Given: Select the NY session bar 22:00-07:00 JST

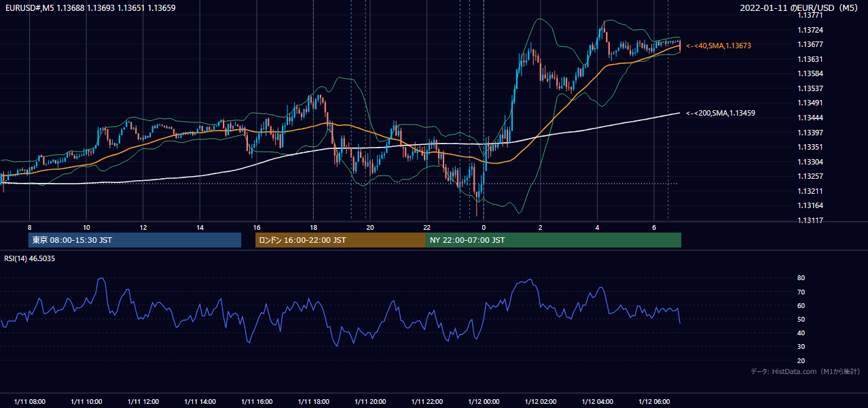Looking at the screenshot, I should tap(554, 240).
